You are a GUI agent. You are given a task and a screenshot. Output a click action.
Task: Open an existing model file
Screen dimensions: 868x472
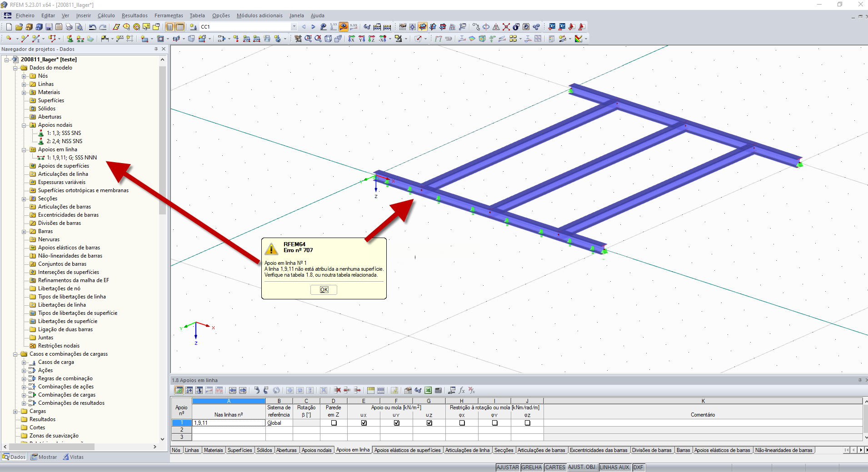tap(19, 27)
